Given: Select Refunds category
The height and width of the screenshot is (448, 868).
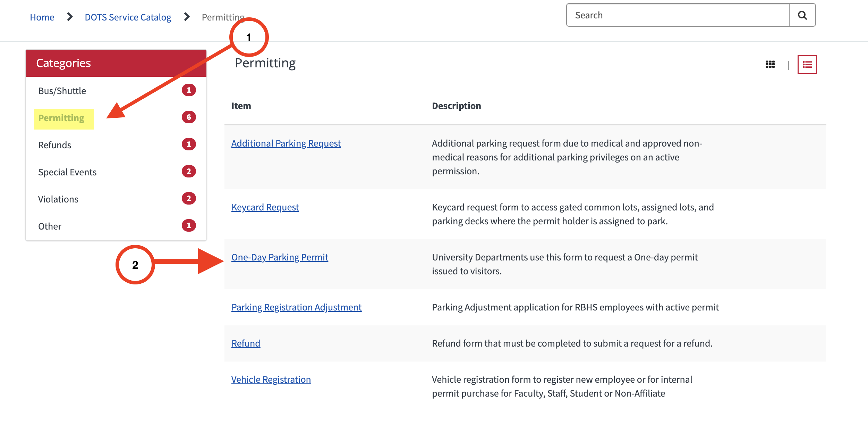Looking at the screenshot, I should coord(55,145).
